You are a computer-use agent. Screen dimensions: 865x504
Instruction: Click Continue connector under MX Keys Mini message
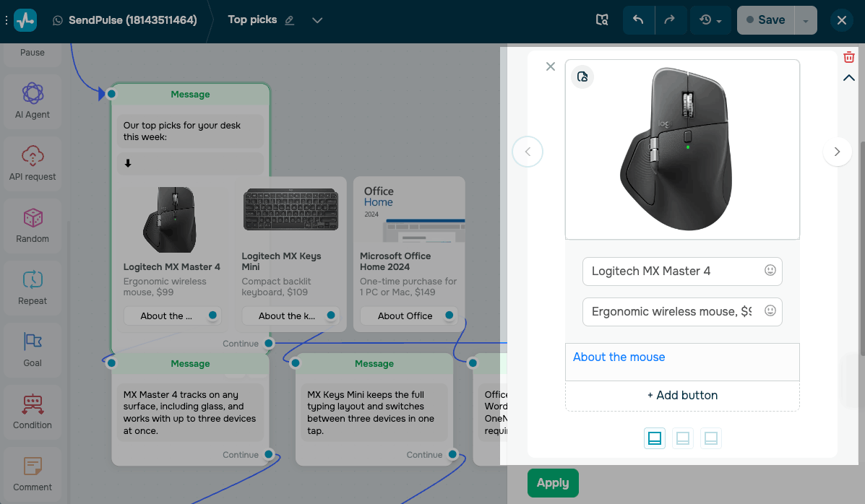coord(452,454)
